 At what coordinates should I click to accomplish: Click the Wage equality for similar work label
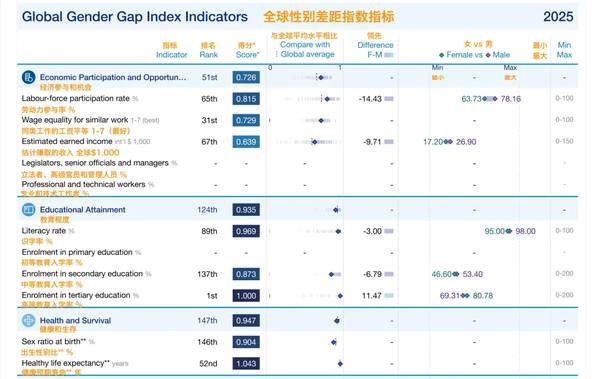(75, 120)
